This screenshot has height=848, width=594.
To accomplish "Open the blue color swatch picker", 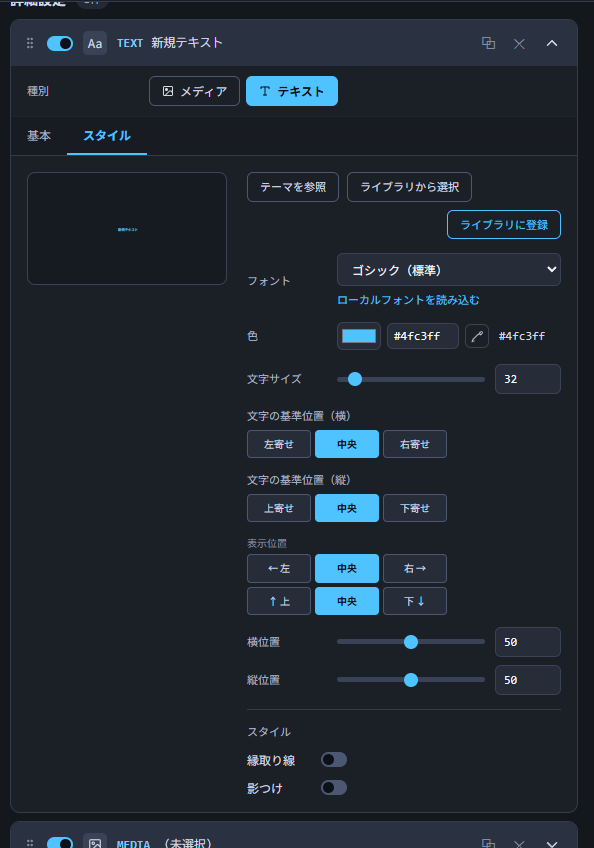I will pos(359,336).
